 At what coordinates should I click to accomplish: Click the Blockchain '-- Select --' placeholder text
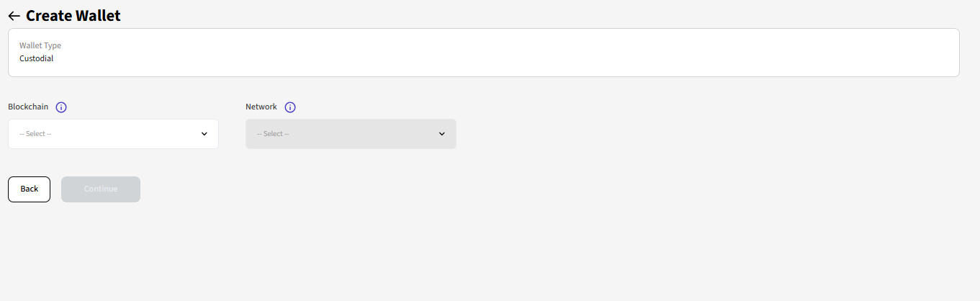[x=35, y=134]
